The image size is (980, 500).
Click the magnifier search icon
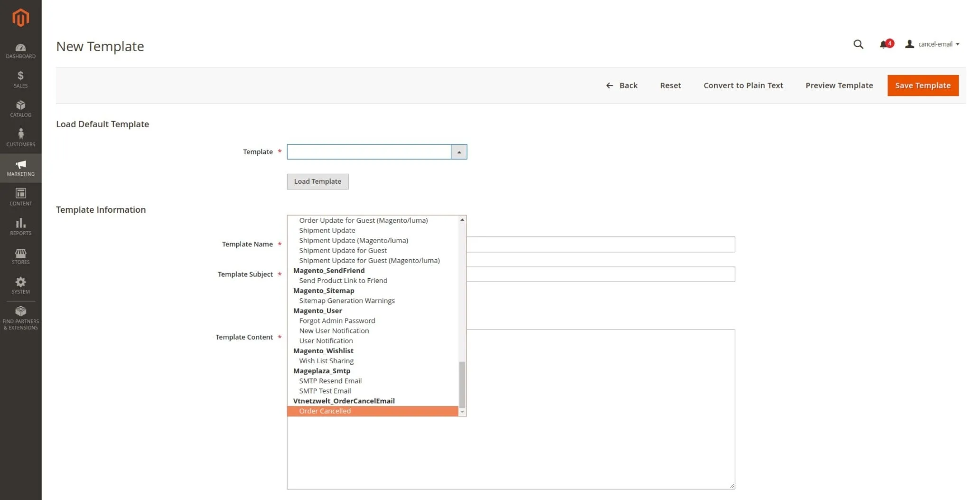tap(858, 44)
